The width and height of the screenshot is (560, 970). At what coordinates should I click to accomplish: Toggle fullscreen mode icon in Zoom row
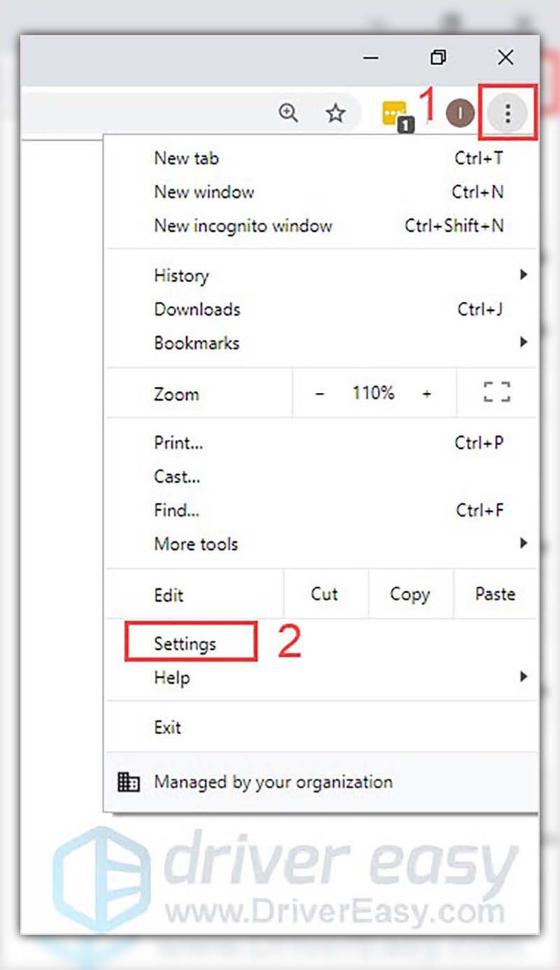tap(497, 393)
